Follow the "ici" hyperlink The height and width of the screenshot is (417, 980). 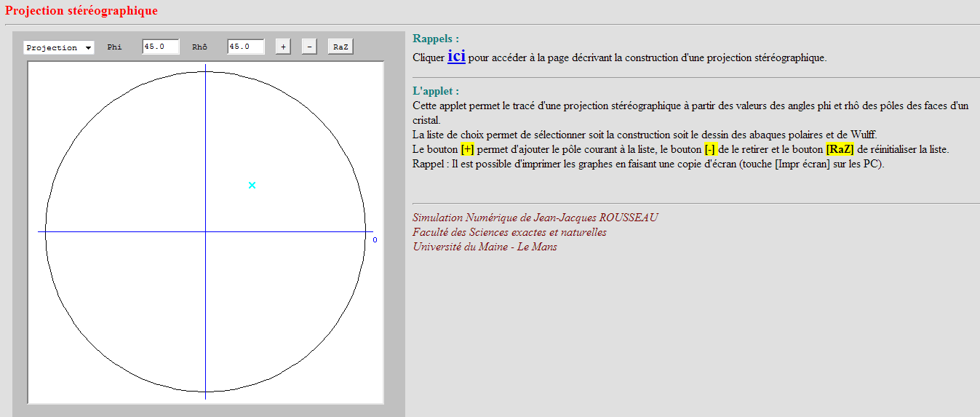[x=456, y=56]
